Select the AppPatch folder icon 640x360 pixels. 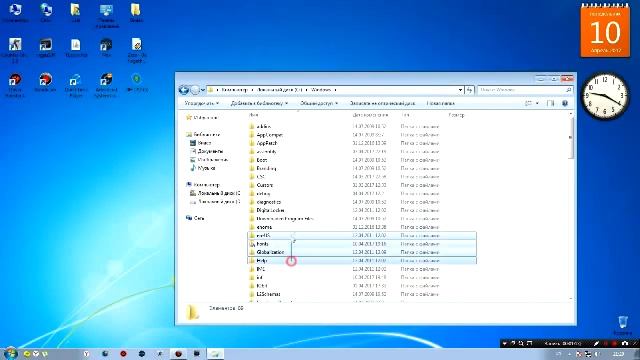point(252,143)
